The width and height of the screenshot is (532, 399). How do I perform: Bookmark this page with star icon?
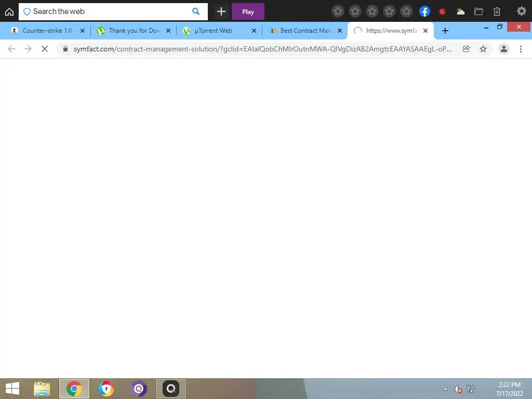(483, 49)
